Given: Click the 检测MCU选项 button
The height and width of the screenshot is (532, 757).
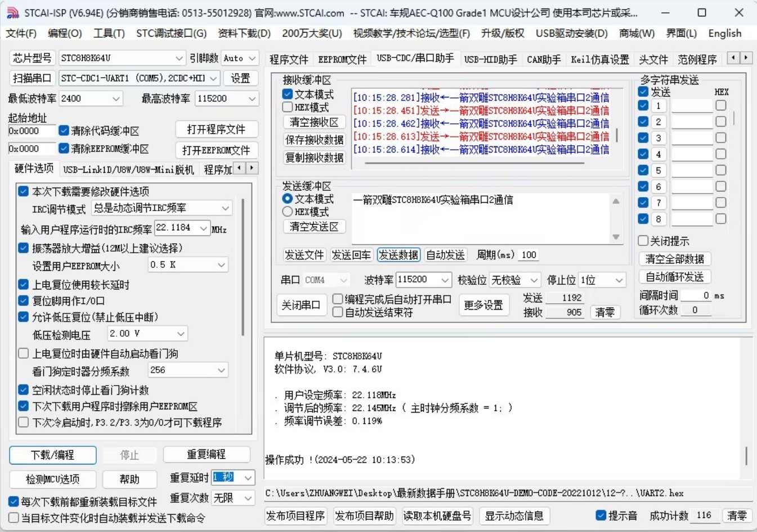Looking at the screenshot, I should coord(52,479).
